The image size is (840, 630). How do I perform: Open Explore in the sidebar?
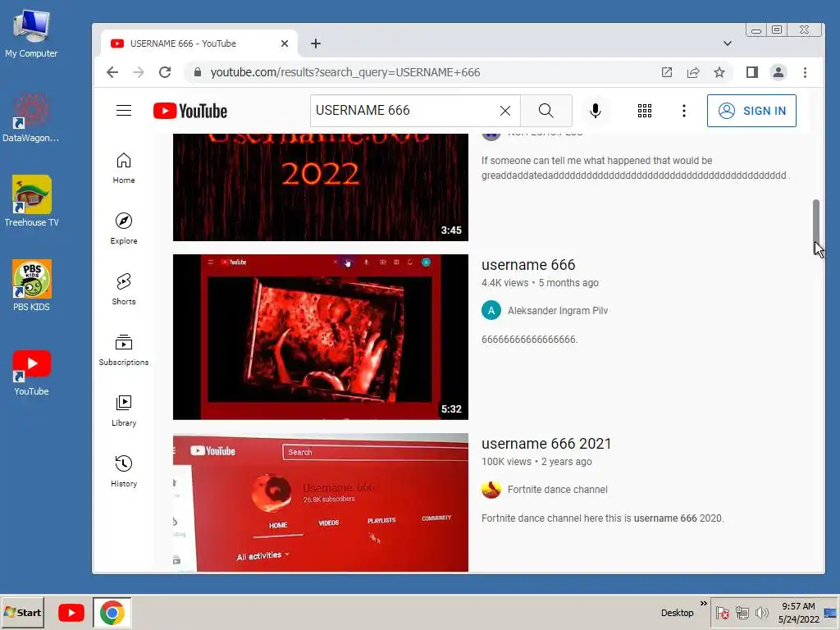coord(124,229)
